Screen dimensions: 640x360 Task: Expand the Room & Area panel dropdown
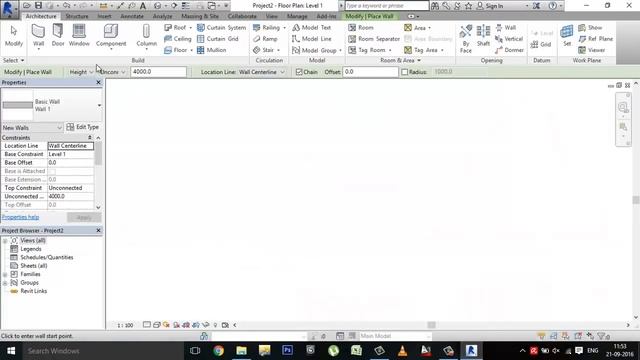pyautogui.click(x=400, y=60)
